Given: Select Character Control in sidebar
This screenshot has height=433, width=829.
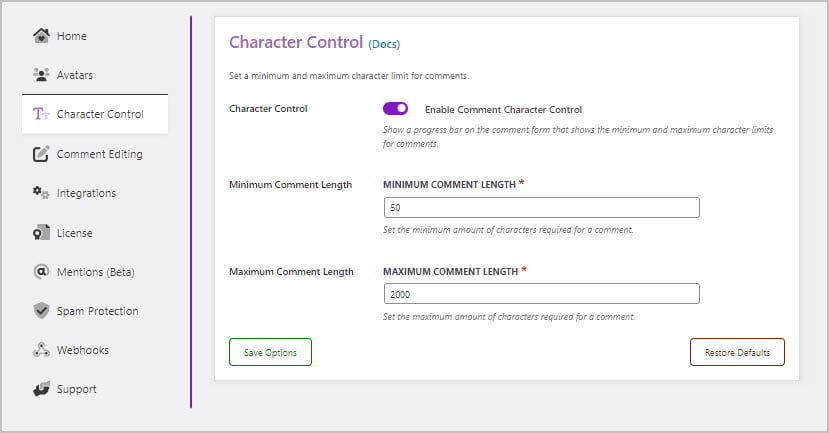Looking at the screenshot, I should [95, 114].
